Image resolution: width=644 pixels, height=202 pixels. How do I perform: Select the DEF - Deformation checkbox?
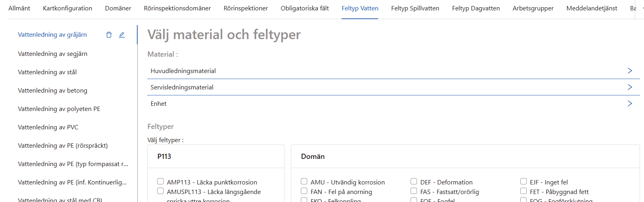pos(414,182)
